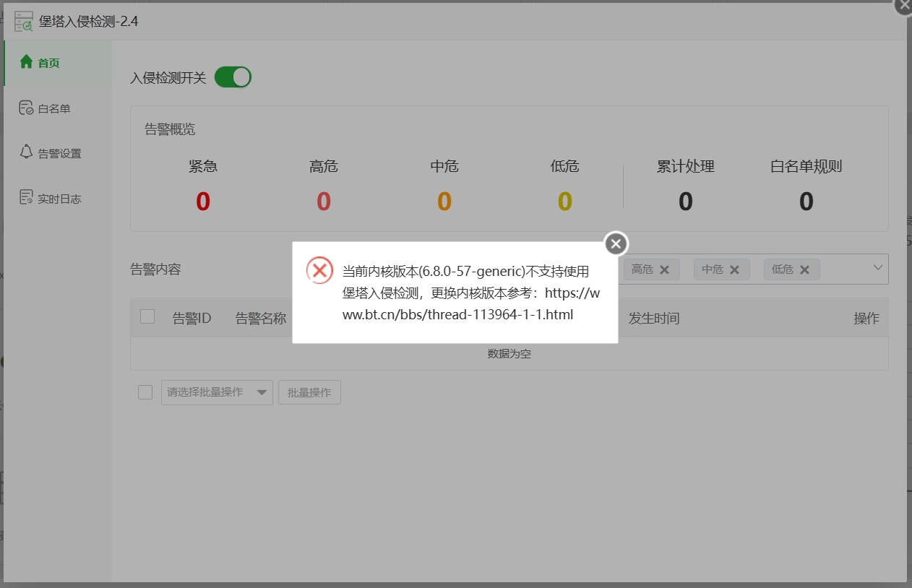Click the 数据为空 empty table message
Screen dimensions: 912x588
pos(509,354)
